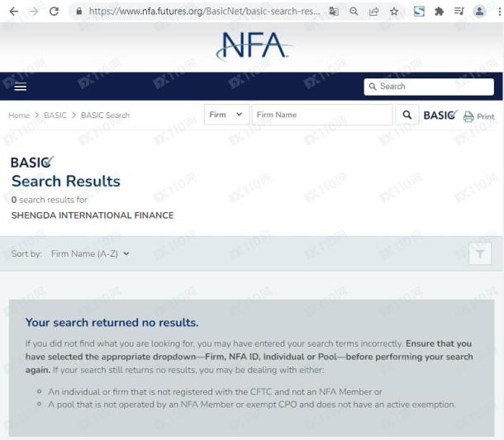Click the BASIC search magnifier button
This screenshot has height=440, width=504.
407,115
